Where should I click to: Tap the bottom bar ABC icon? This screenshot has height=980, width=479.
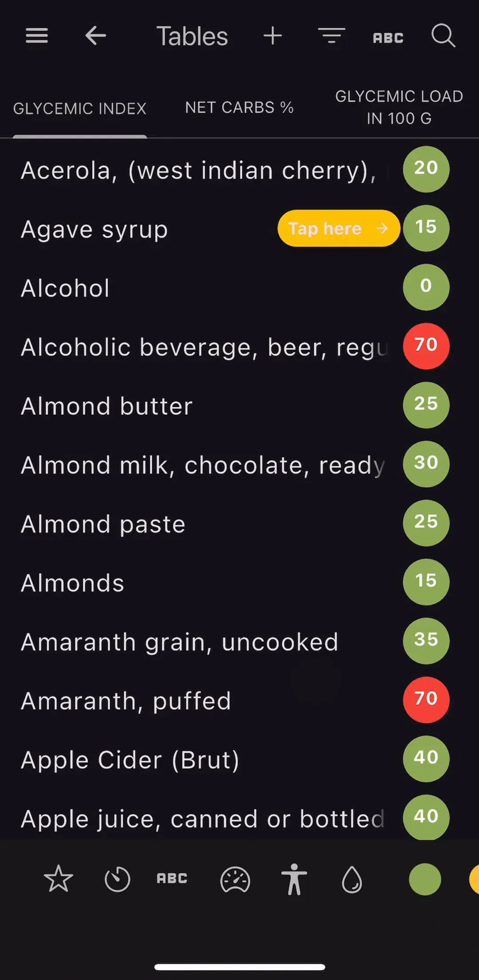pyautogui.click(x=172, y=878)
